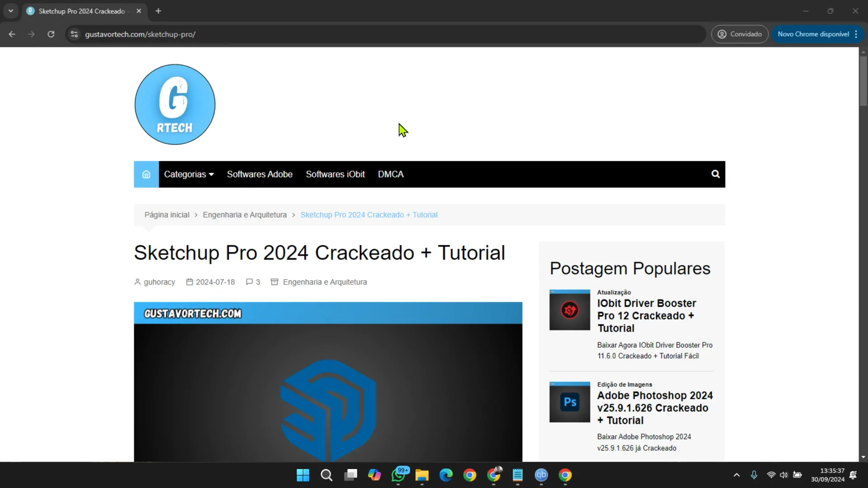Open WhatsApp from the taskbar
This screenshot has height=488, width=868.
click(398, 475)
